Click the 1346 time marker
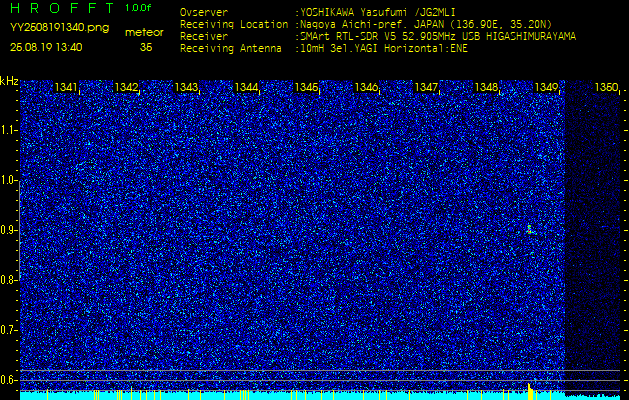This screenshot has width=629, height=400. (x=366, y=87)
